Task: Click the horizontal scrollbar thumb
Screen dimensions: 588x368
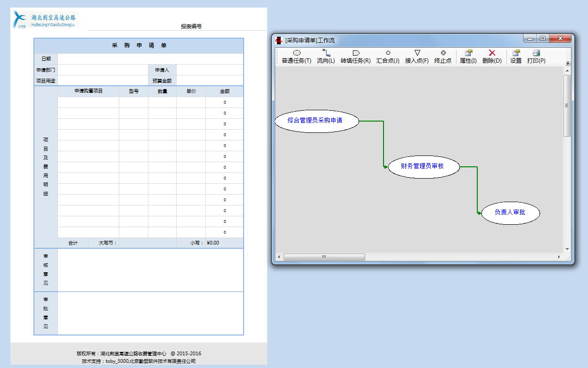Action: [324, 257]
